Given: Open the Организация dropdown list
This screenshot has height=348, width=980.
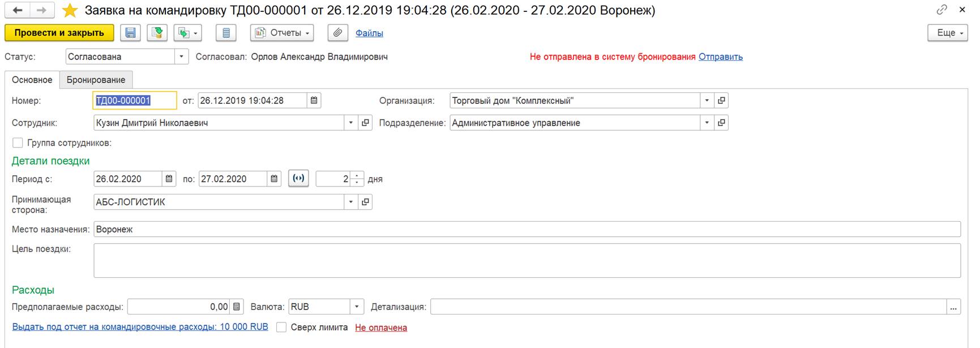Looking at the screenshot, I should (707, 100).
